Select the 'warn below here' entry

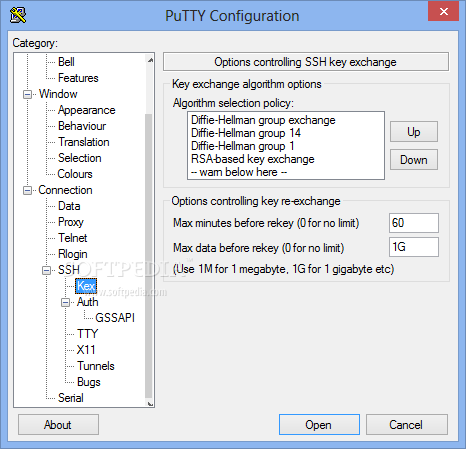(286, 172)
